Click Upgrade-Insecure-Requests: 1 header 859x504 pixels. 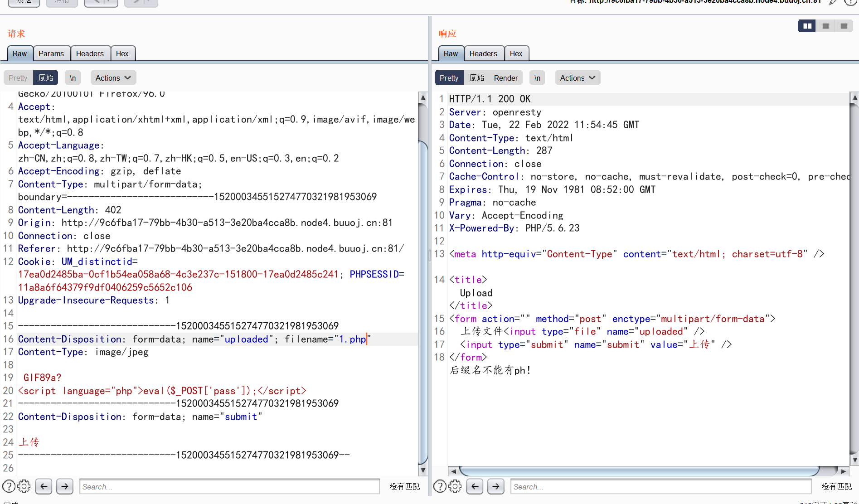tap(94, 300)
